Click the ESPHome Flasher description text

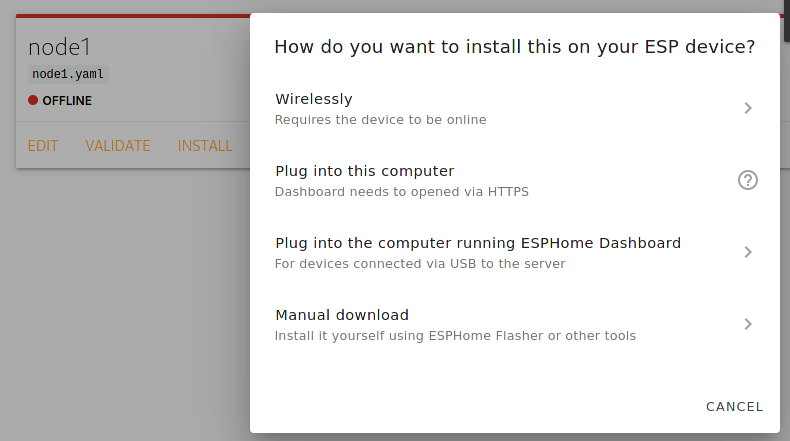pyautogui.click(x=455, y=336)
